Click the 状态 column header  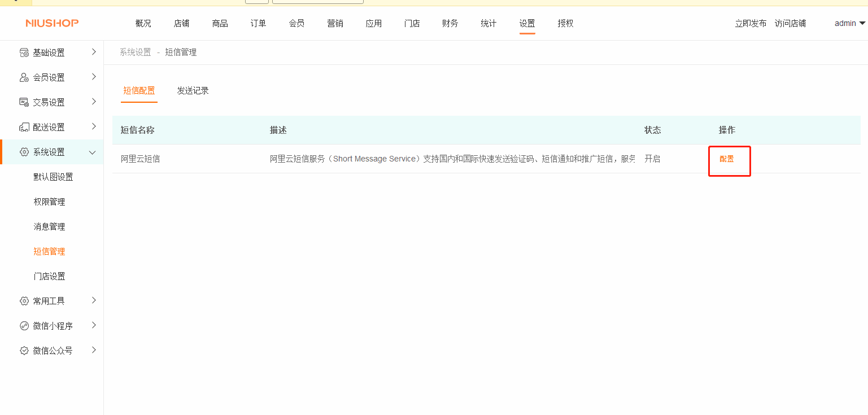pos(653,130)
